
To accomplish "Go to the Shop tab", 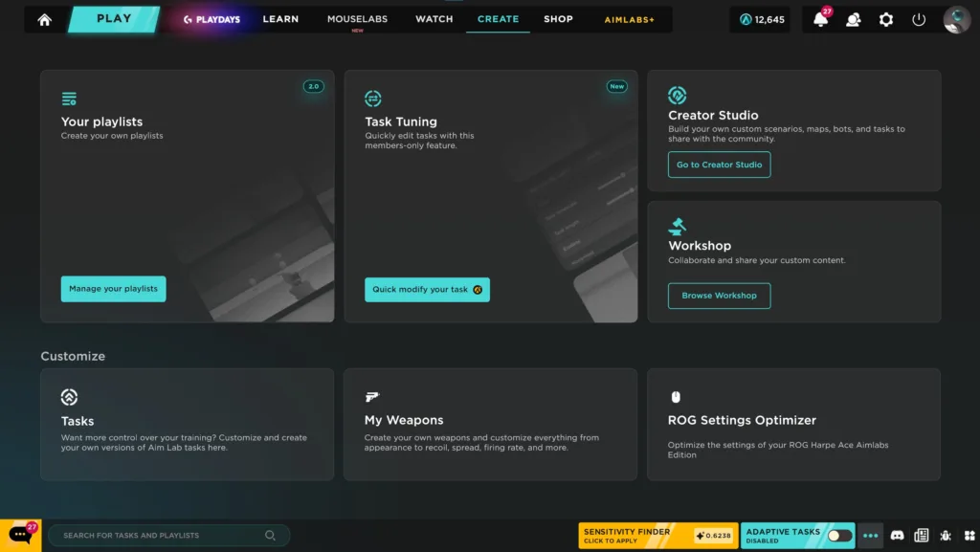I will click(558, 19).
